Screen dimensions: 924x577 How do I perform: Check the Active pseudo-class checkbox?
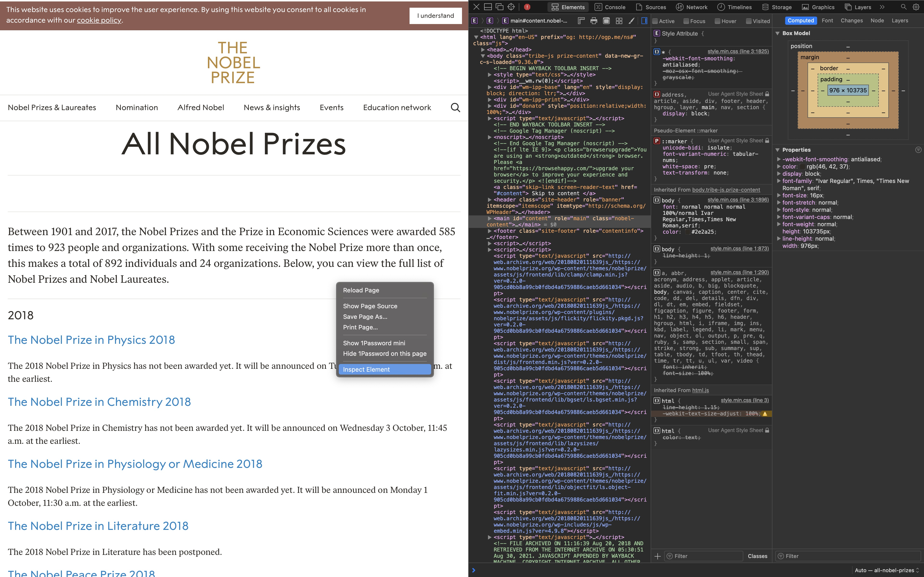(655, 21)
